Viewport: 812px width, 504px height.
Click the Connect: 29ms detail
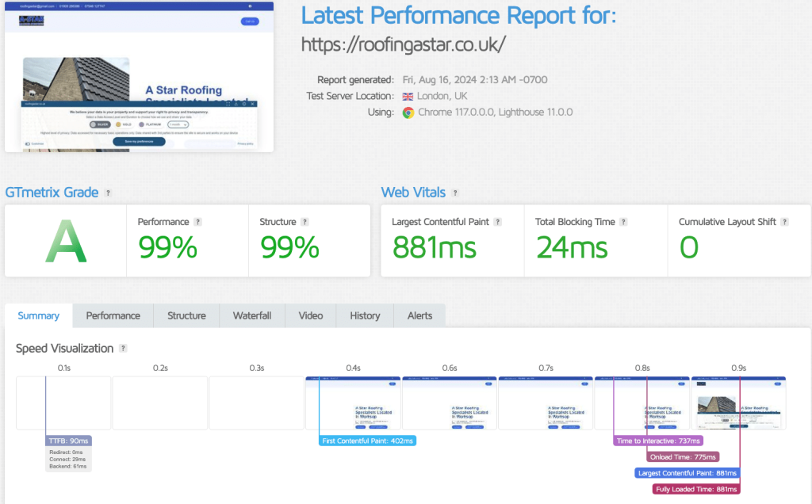(67, 459)
